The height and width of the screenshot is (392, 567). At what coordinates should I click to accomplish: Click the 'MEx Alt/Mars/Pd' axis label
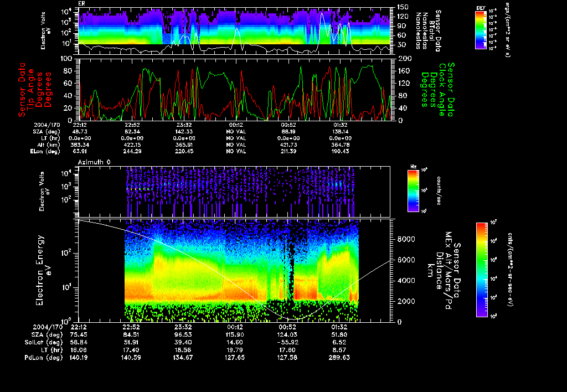(x=448, y=271)
